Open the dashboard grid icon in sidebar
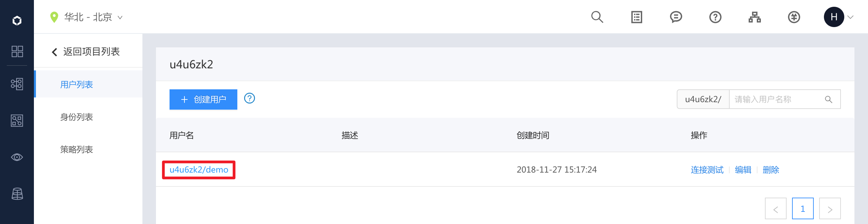The image size is (868, 224). tap(17, 51)
